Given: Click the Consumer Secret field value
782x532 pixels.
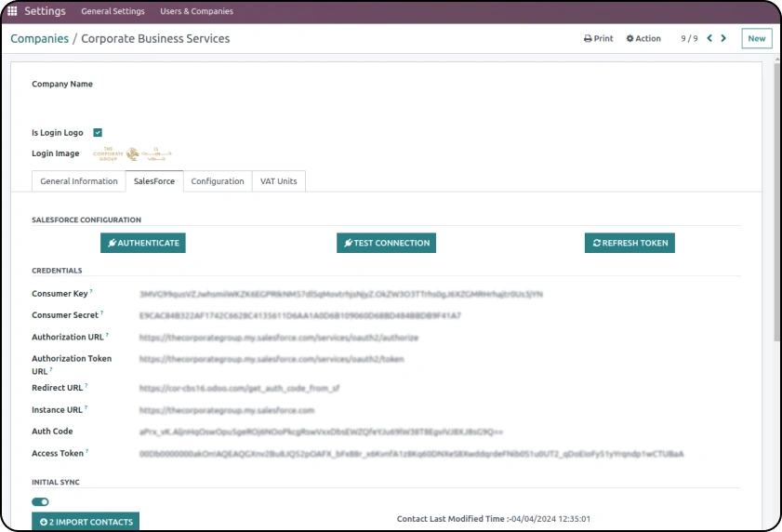Looking at the screenshot, I should (x=300, y=316).
